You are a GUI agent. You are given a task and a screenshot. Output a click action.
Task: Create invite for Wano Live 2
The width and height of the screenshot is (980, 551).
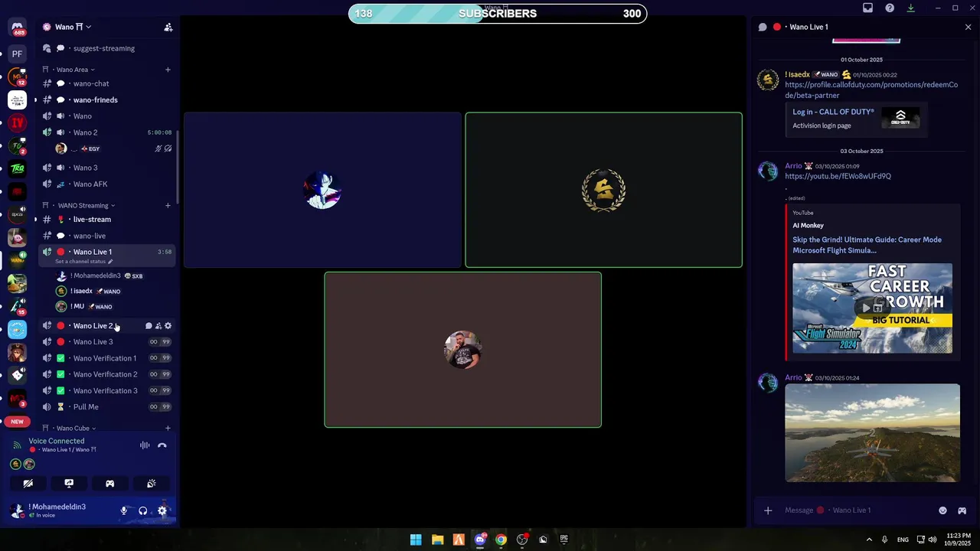pos(158,326)
